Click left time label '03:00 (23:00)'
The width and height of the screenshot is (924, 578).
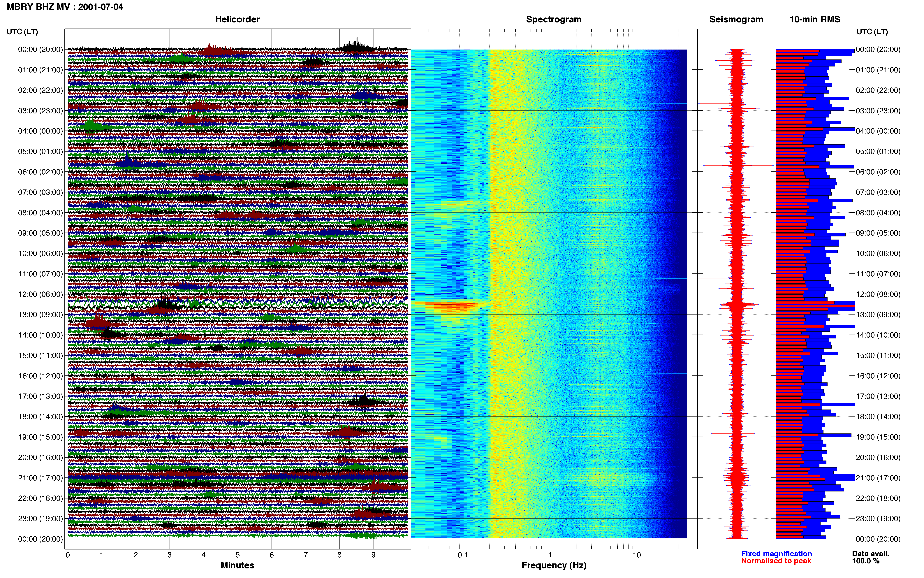coord(41,110)
